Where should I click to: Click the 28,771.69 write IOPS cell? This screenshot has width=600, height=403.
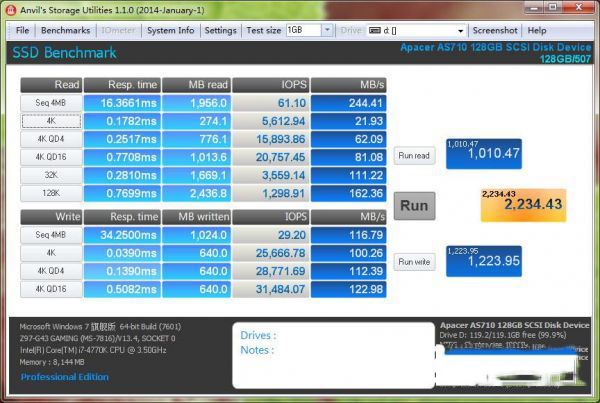[271, 271]
